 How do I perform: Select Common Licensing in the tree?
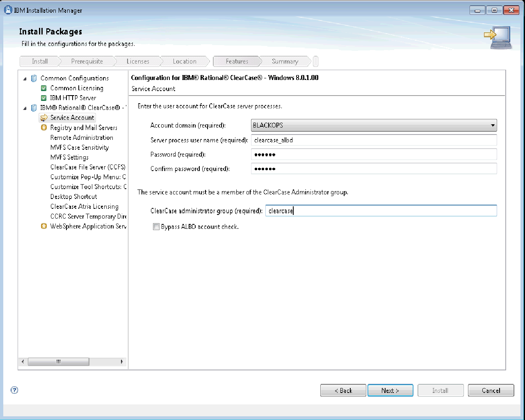click(x=77, y=88)
